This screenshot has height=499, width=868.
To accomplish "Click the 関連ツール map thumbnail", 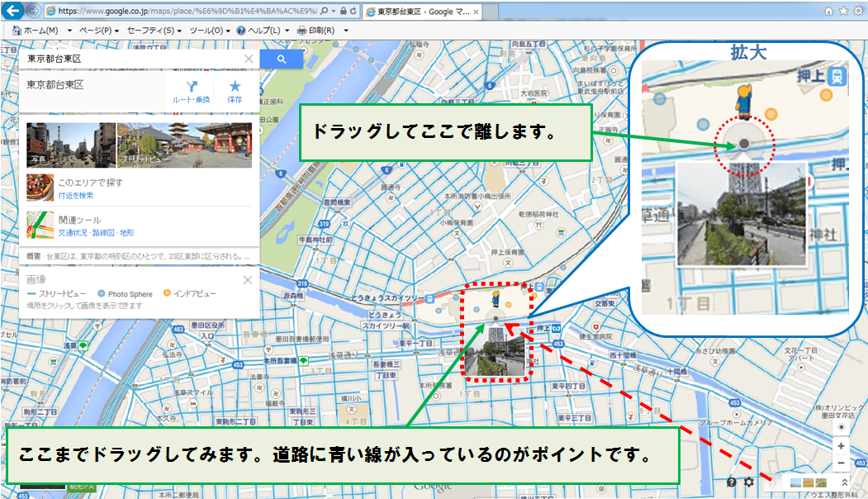I will [40, 225].
